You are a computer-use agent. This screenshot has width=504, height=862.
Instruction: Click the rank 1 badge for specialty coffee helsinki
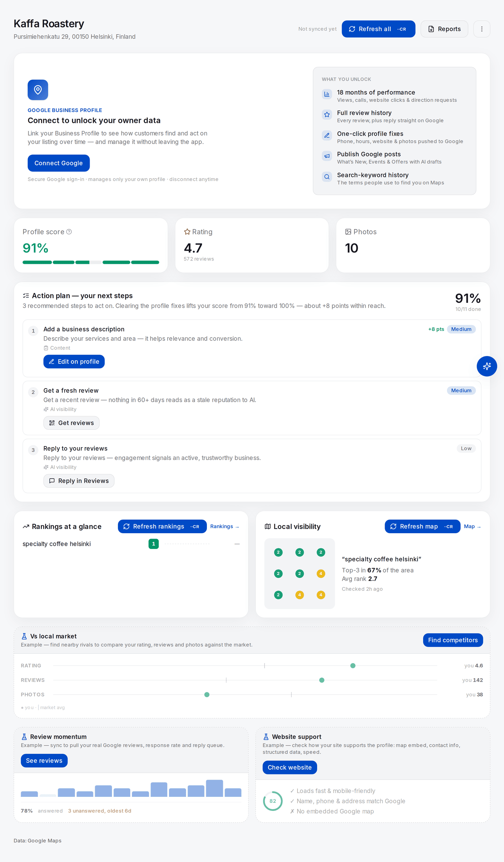click(x=154, y=544)
